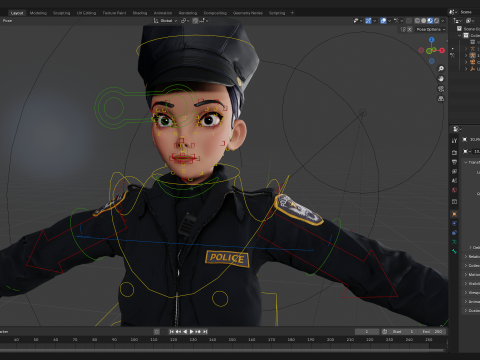
Task: Select rendered viewport shading
Action: [436, 21]
